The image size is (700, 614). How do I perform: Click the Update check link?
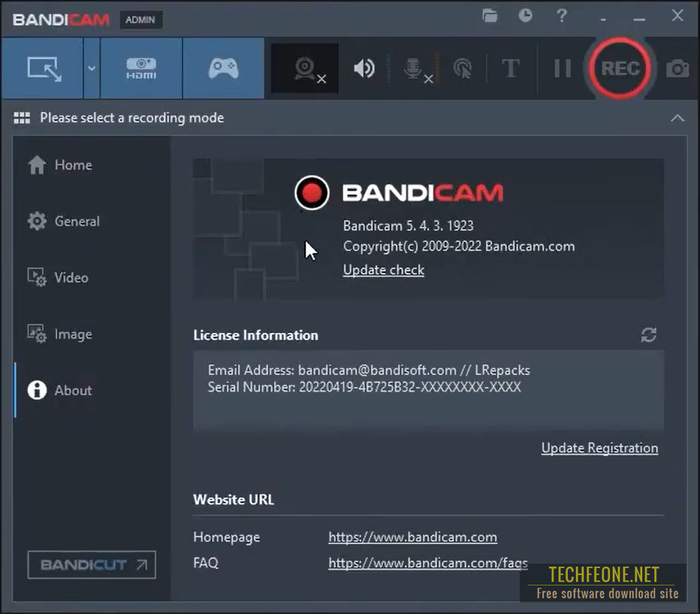(384, 270)
